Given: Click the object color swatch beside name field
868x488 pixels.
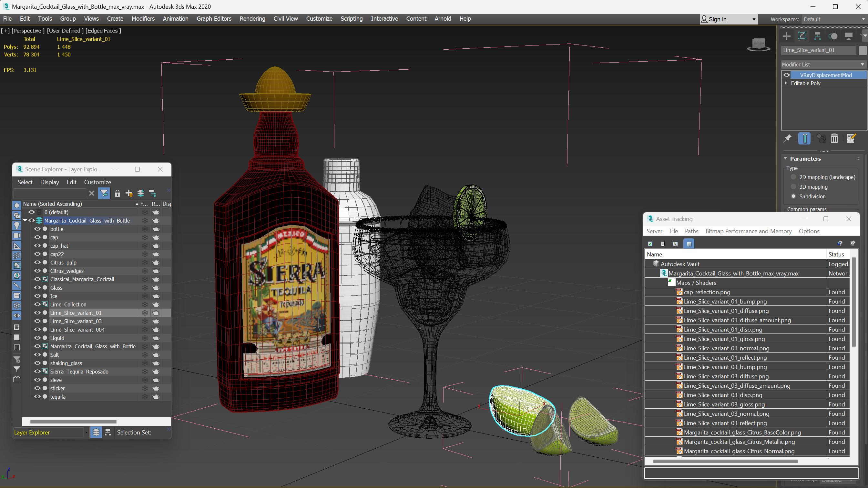Looking at the screenshot, I should click(863, 50).
